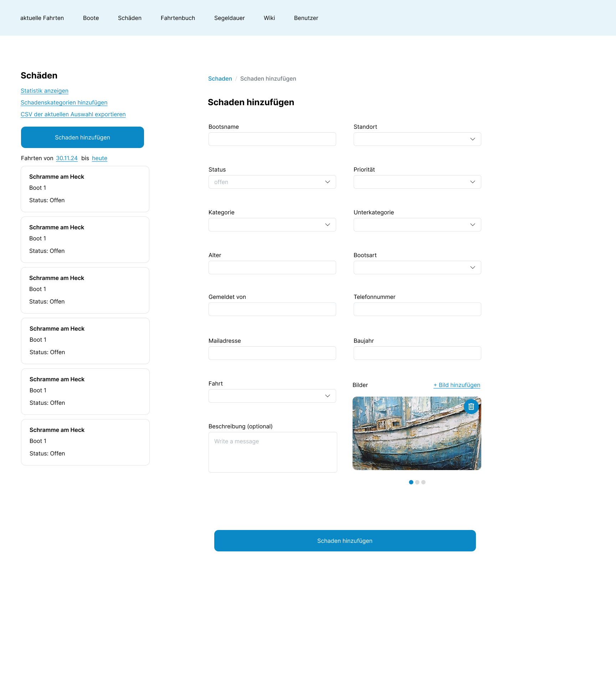Click the start date 30.11.24 link
This screenshot has height=683, width=616.
click(67, 158)
